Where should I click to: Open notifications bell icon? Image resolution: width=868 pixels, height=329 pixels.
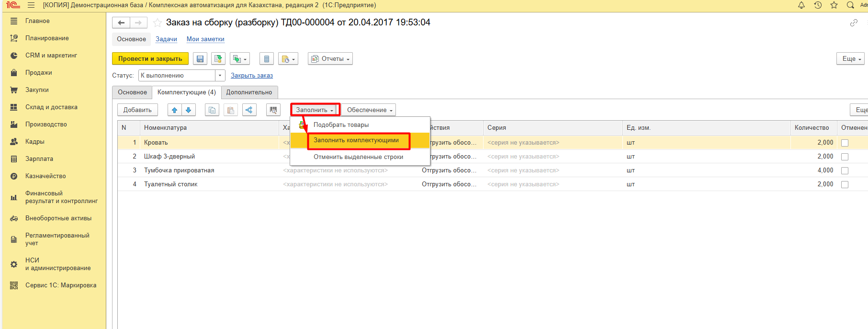pyautogui.click(x=801, y=5)
